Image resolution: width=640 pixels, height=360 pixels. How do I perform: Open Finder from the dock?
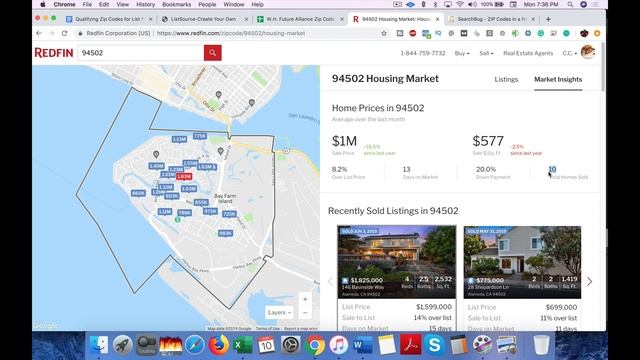pyautogui.click(x=98, y=345)
